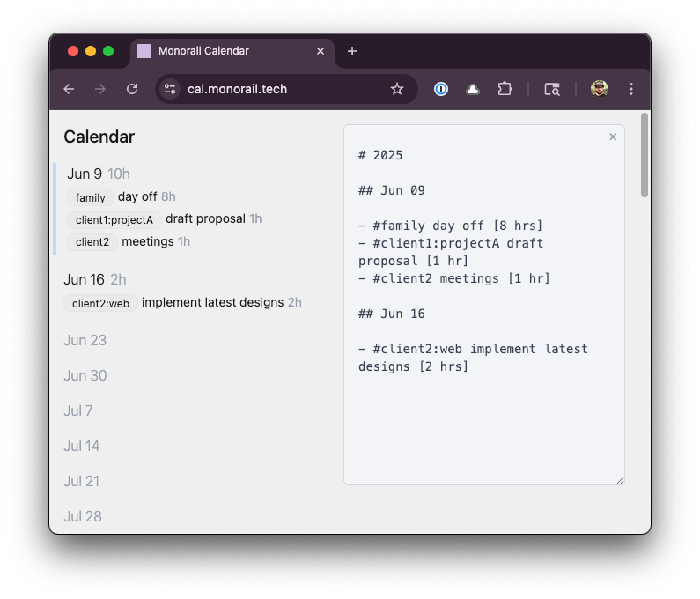Viewport: 700px width, 599px height.
Task: Click the client2:web tag
Action: pyautogui.click(x=101, y=303)
